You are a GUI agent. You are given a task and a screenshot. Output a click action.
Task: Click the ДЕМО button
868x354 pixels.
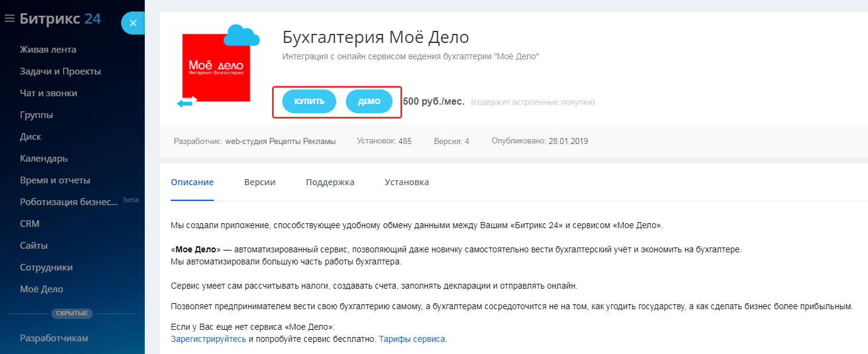click(369, 102)
